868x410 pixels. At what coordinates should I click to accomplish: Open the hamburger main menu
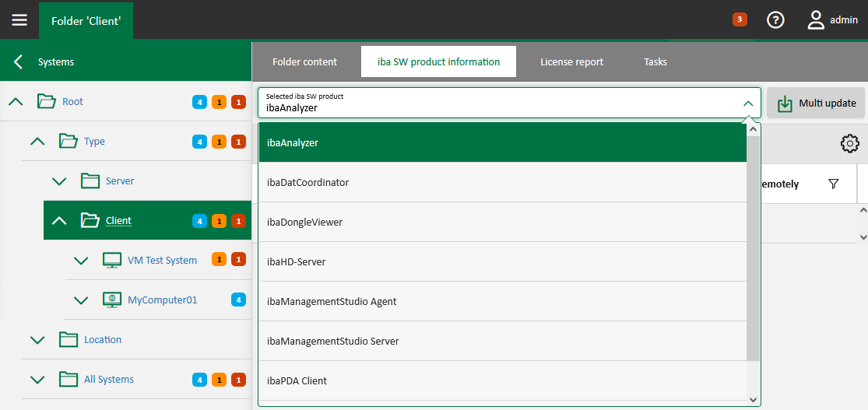pos(19,20)
